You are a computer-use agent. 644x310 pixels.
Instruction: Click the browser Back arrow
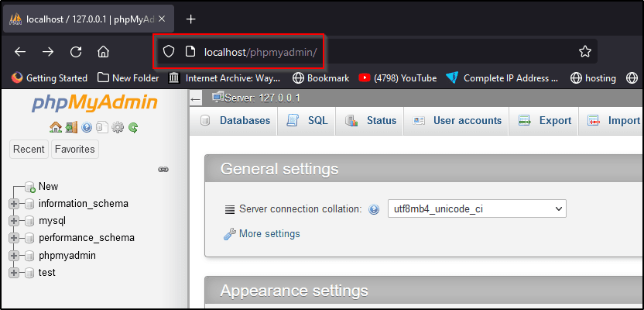pyautogui.click(x=20, y=52)
